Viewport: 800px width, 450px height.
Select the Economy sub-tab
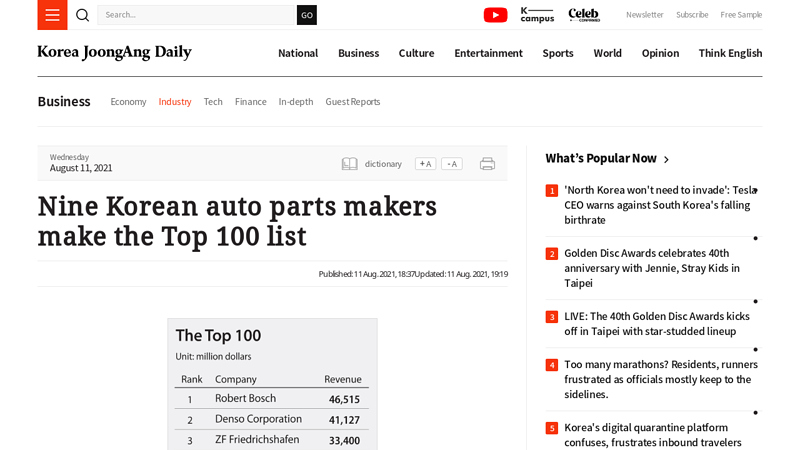(x=128, y=102)
